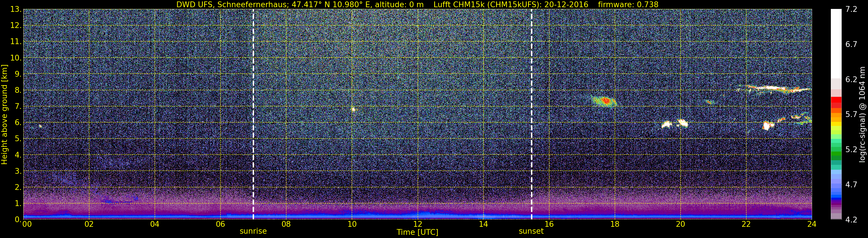Screen dimensions: 868x238
Task: Click the time-axis tick label '10'
Action: pos(351,224)
